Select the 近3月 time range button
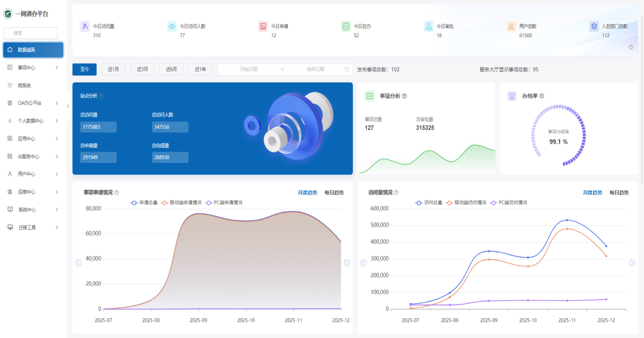Viewport: 644px width, 338px height. click(142, 69)
